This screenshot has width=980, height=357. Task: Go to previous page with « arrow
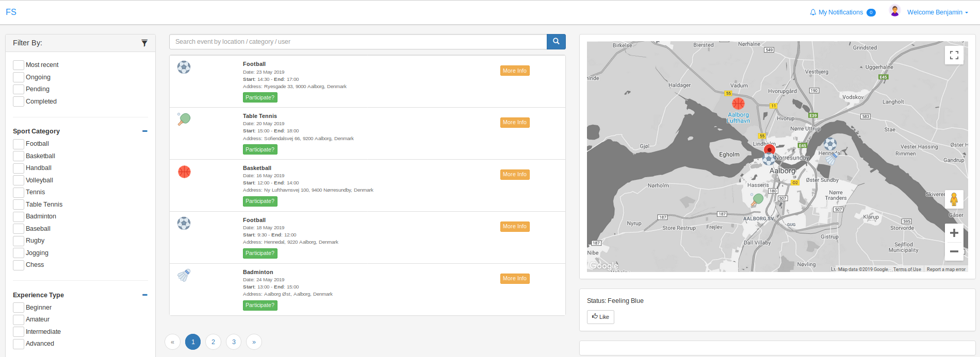click(172, 342)
